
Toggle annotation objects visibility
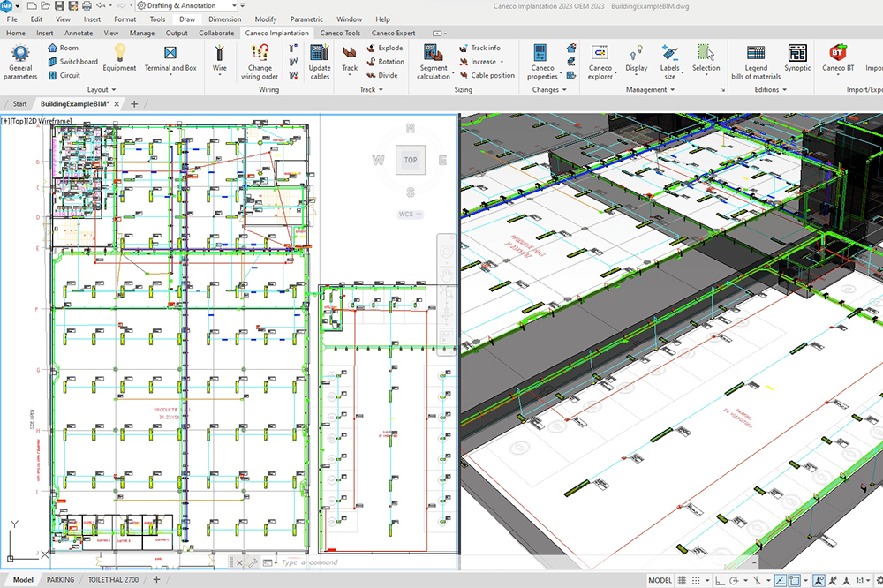819,580
